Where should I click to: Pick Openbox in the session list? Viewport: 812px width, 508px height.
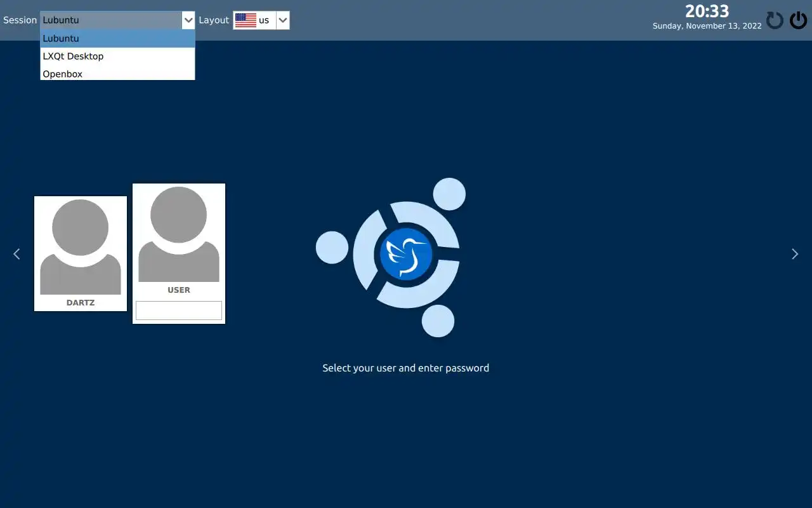point(117,74)
